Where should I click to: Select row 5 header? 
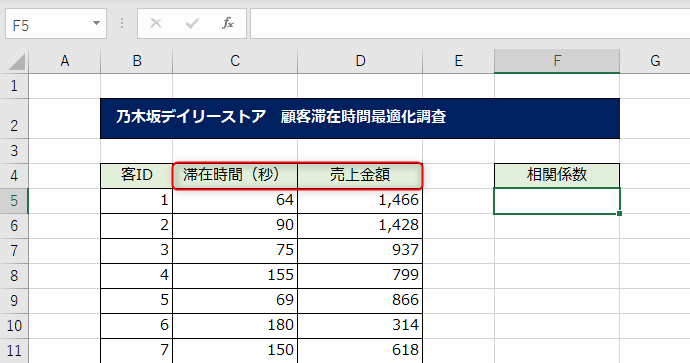tap(14, 201)
